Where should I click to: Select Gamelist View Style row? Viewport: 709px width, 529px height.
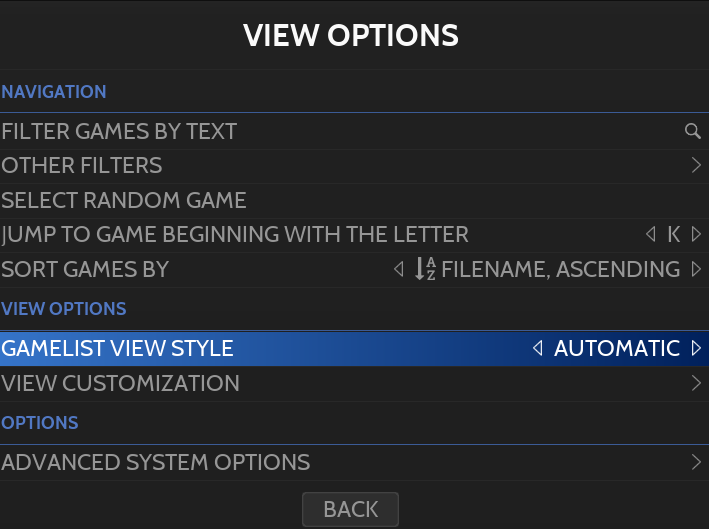click(x=117, y=349)
